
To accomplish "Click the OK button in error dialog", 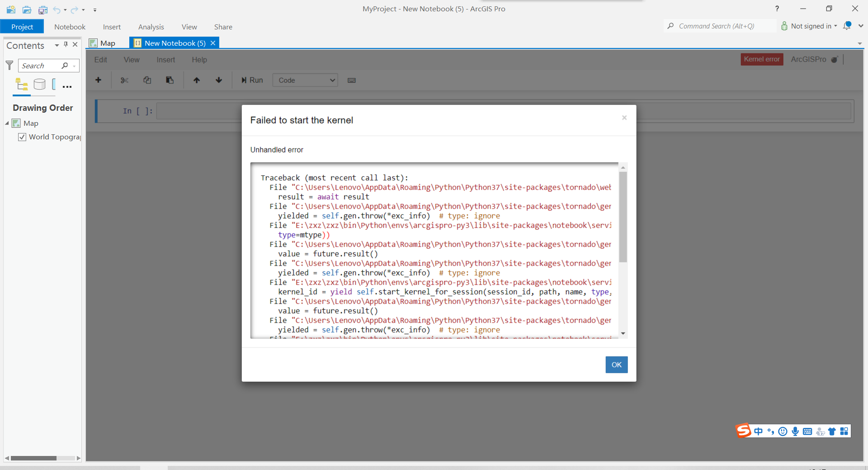I will pyautogui.click(x=616, y=365).
